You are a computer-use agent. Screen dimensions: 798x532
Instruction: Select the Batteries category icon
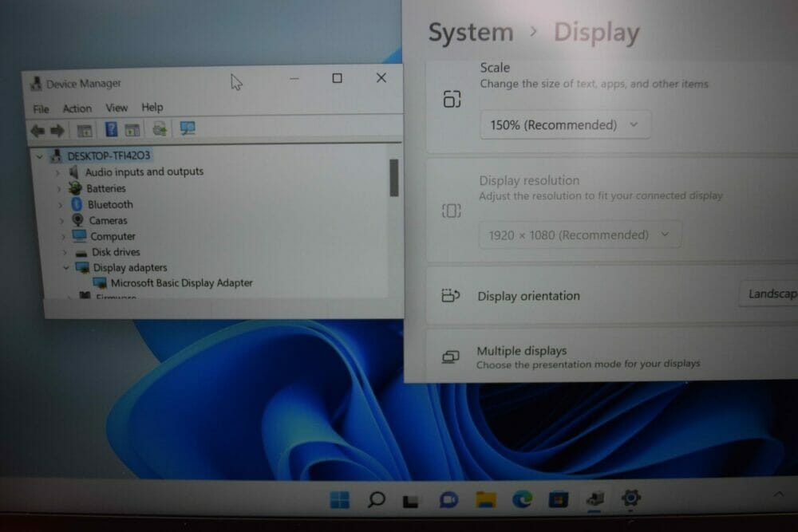[x=75, y=188]
